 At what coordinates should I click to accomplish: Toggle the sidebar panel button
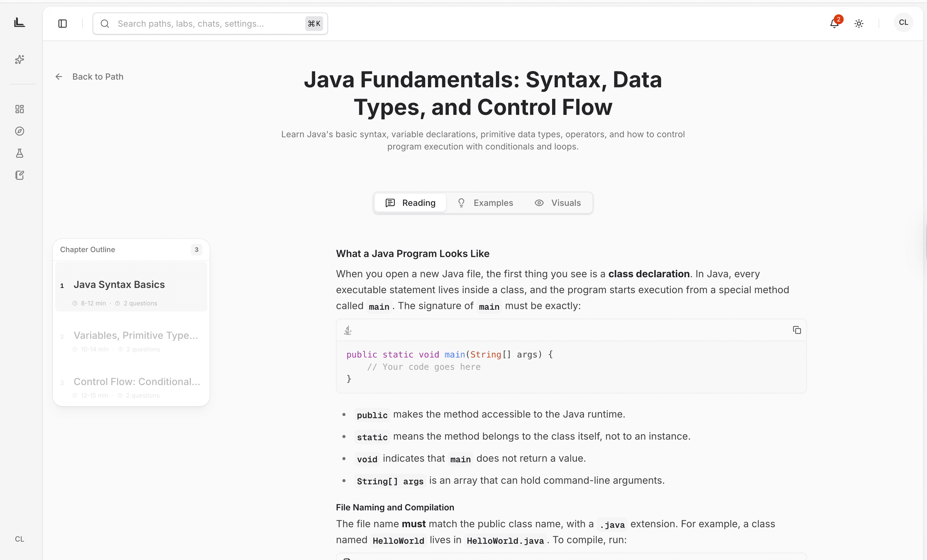[x=63, y=24]
